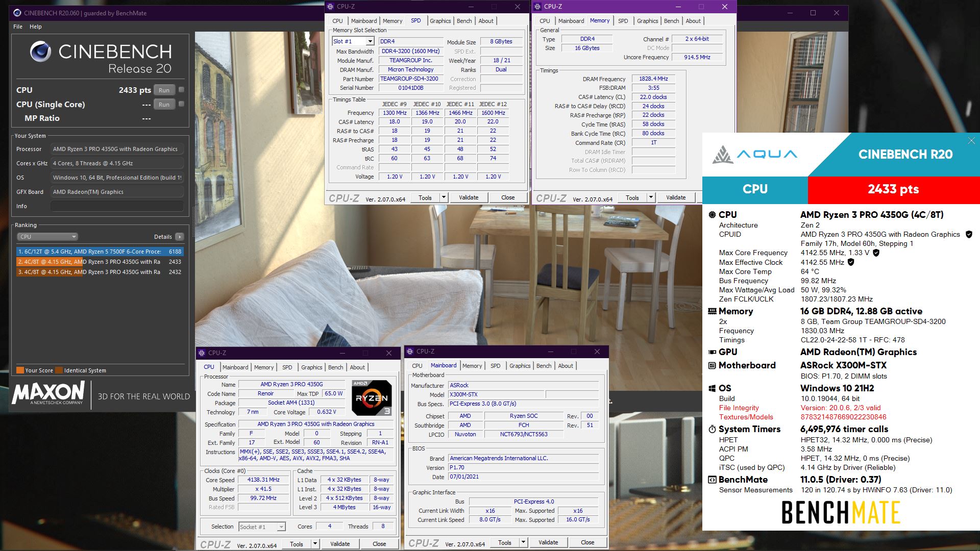Switch to CPU tab in Mainboard CPU-Z window
Screen dimensions: 980x551
tap(417, 366)
